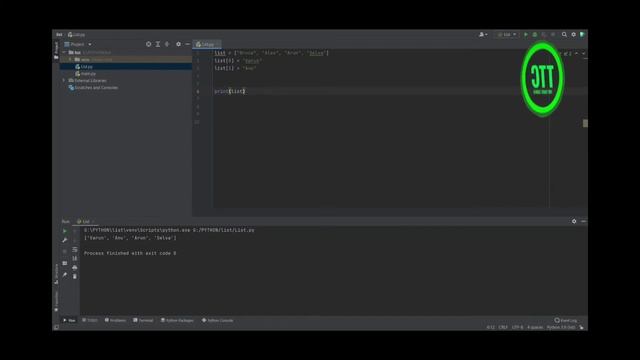The image size is (640, 360).
Task: Select opened file locate target icon
Action: 149,44
